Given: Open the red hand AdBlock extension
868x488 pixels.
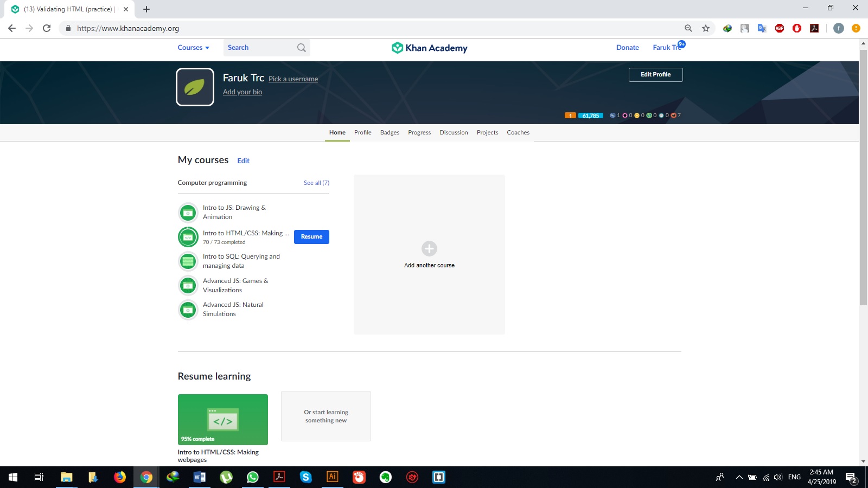Looking at the screenshot, I should tap(797, 28).
